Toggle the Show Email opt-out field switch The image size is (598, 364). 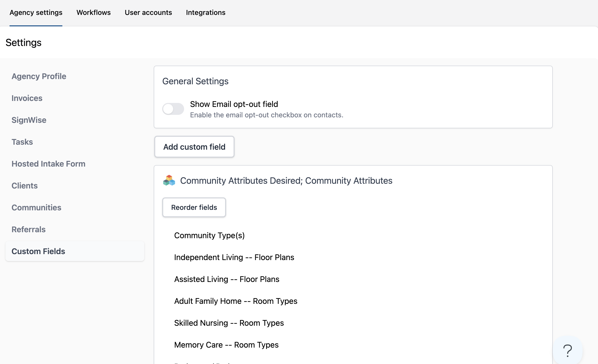173,109
